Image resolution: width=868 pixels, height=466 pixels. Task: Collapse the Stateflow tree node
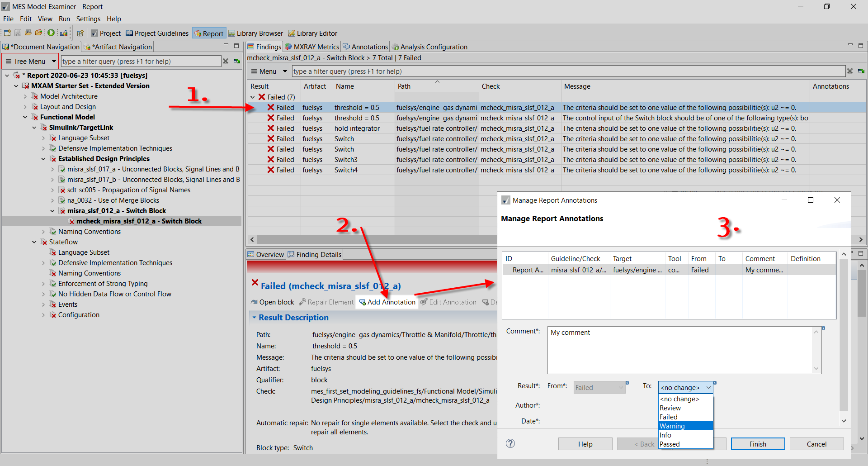34,242
